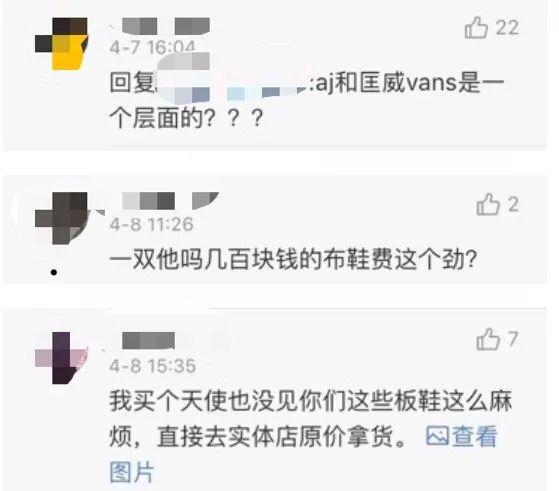Click the 4-8 15:35 timestamp
This screenshot has width=559, height=491.
(x=153, y=366)
